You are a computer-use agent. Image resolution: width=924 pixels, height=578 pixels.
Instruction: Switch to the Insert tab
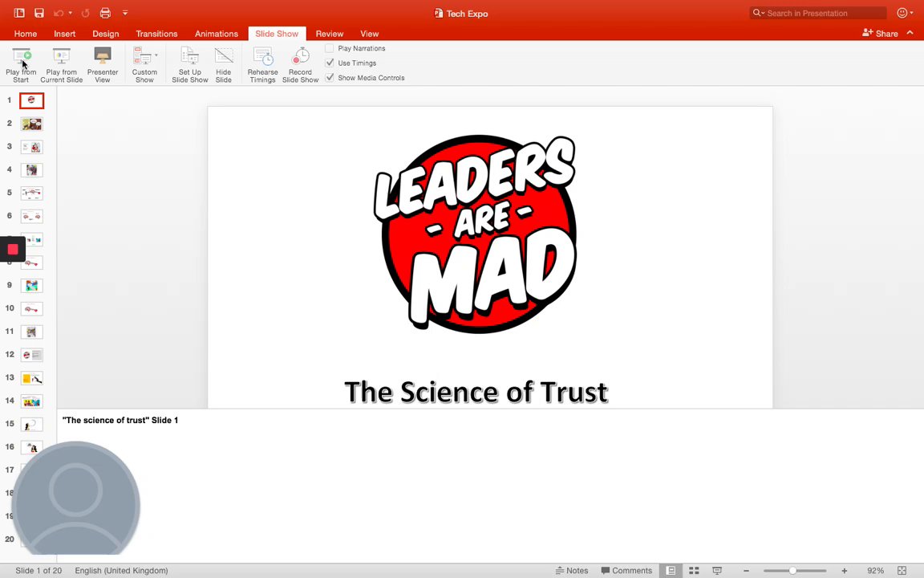coord(64,34)
